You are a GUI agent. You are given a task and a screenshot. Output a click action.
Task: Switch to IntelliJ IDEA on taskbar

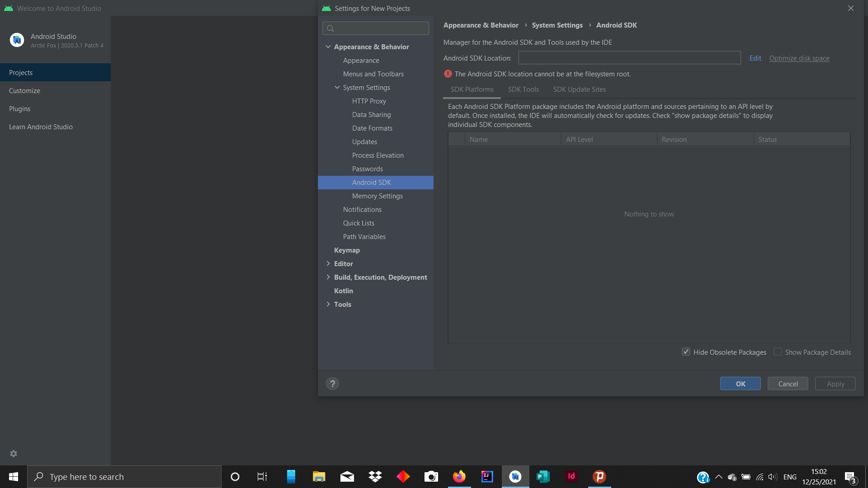(487, 477)
